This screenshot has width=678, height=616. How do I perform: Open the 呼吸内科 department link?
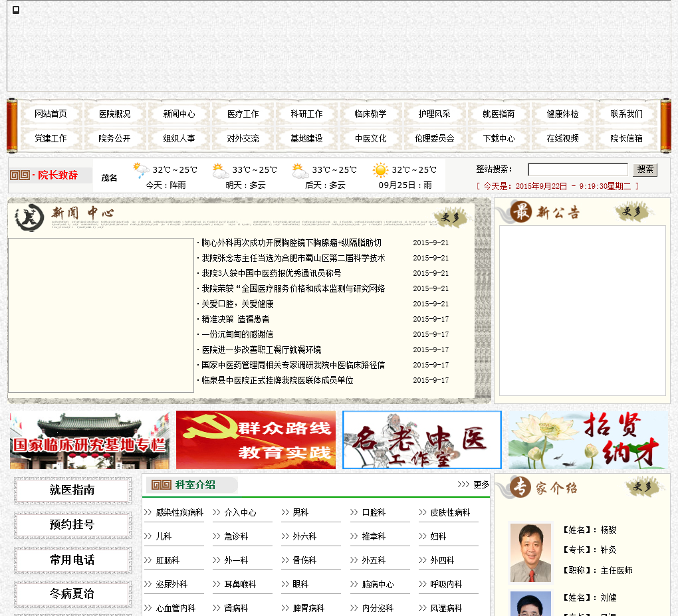[446, 585]
